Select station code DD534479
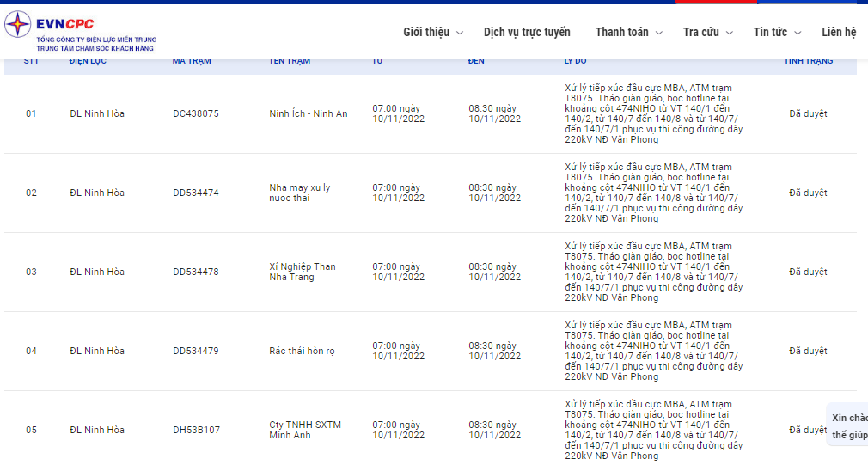The height and width of the screenshot is (465, 868). click(196, 351)
